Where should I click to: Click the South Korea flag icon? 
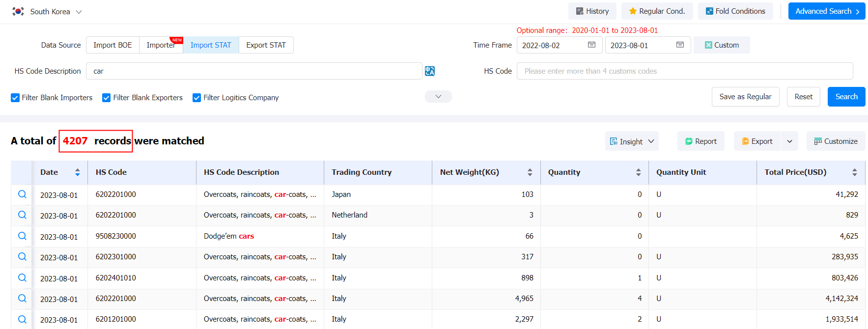coord(18,11)
